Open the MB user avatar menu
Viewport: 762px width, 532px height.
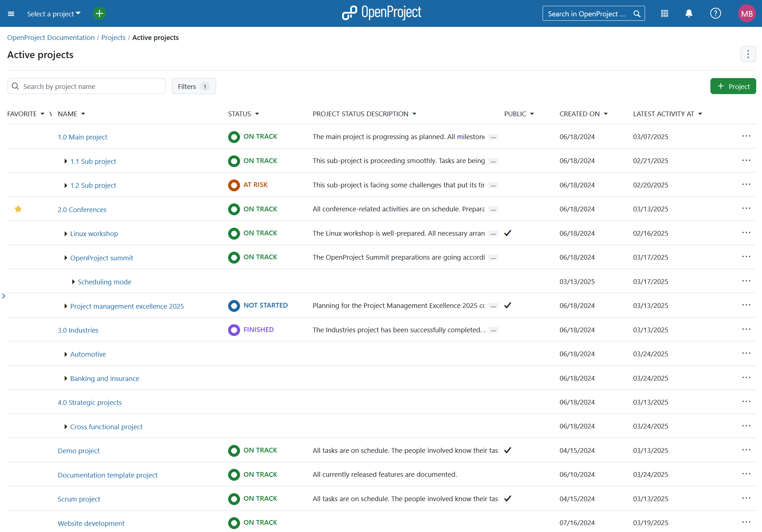click(x=747, y=13)
